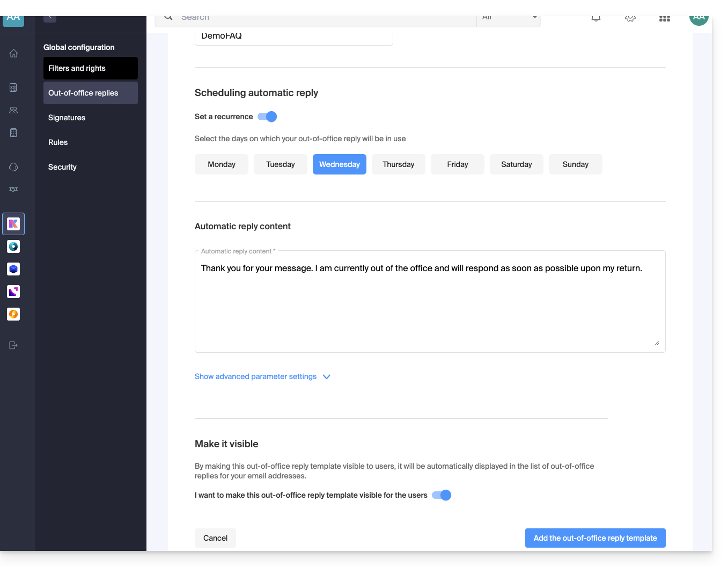Open the orange play app icon
The width and height of the screenshot is (728, 567).
tap(13, 314)
